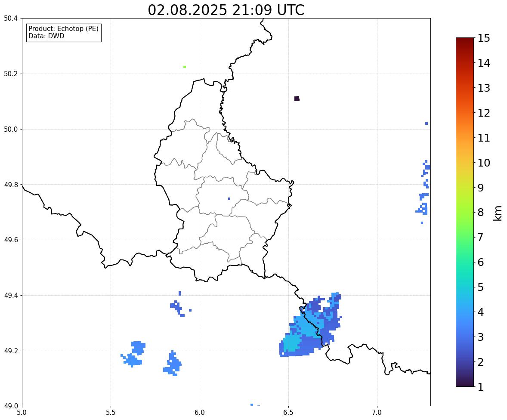The height and width of the screenshot is (420, 507).
Task: Click the colorbar tick label 15
Action: click(x=484, y=38)
